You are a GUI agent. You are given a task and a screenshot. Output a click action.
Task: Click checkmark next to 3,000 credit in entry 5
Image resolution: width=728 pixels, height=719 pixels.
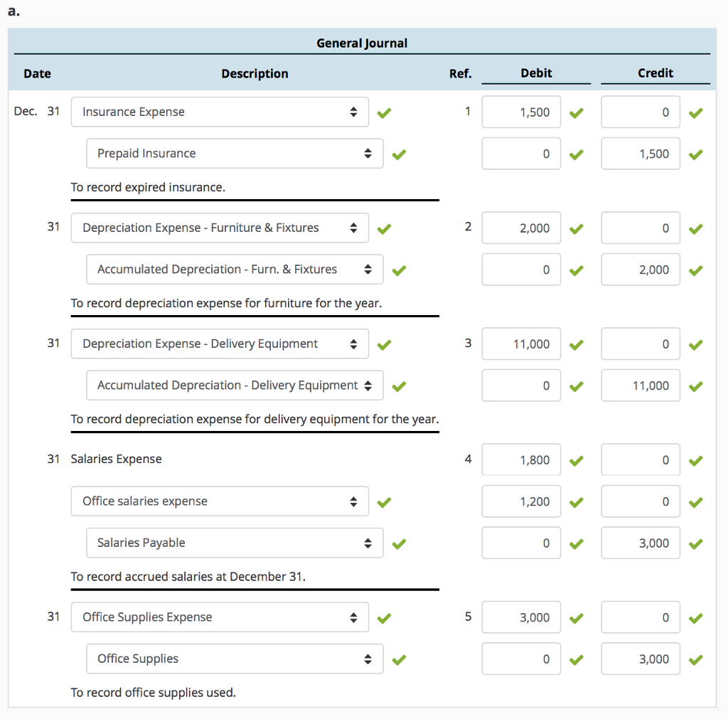[695, 659]
